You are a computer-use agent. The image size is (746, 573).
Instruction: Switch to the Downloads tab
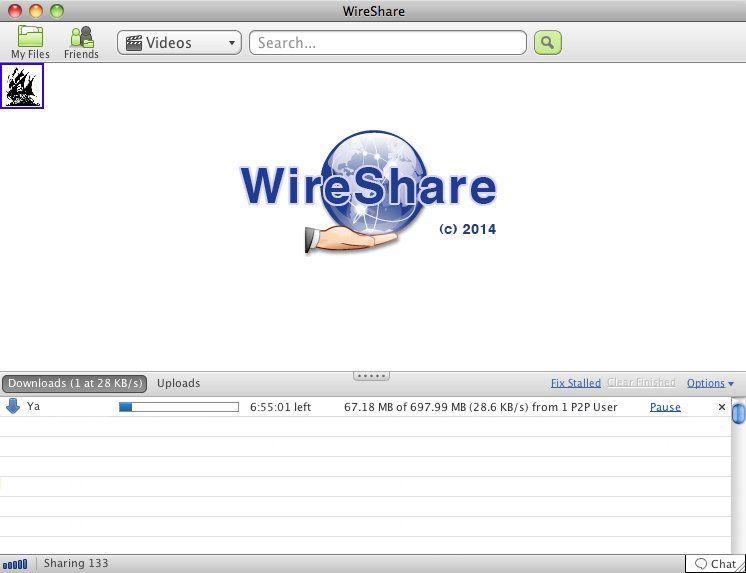click(75, 383)
